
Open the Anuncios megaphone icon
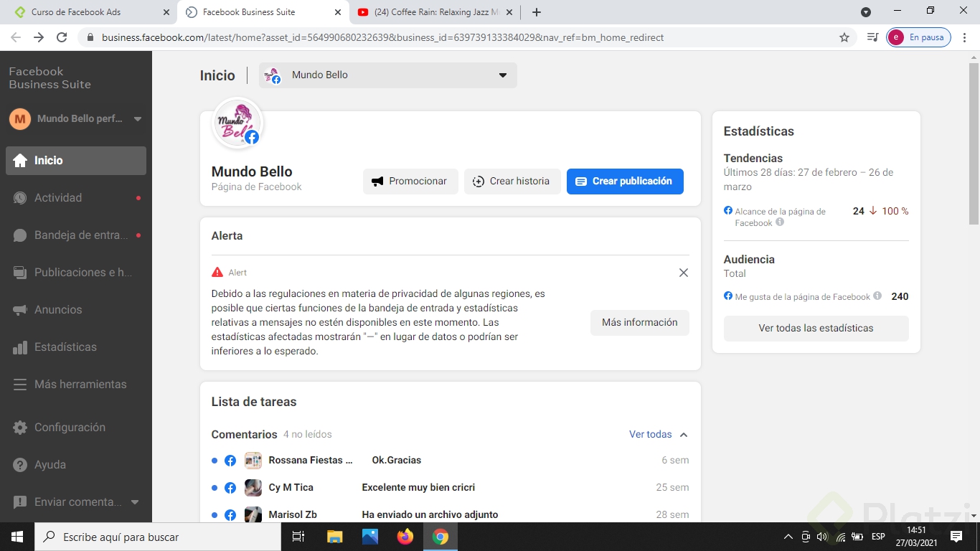19,309
